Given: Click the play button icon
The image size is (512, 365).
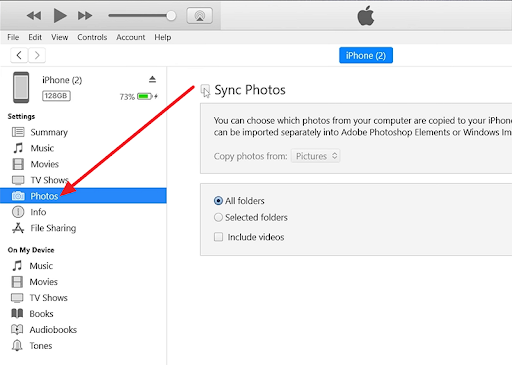Looking at the screenshot, I should (x=60, y=16).
